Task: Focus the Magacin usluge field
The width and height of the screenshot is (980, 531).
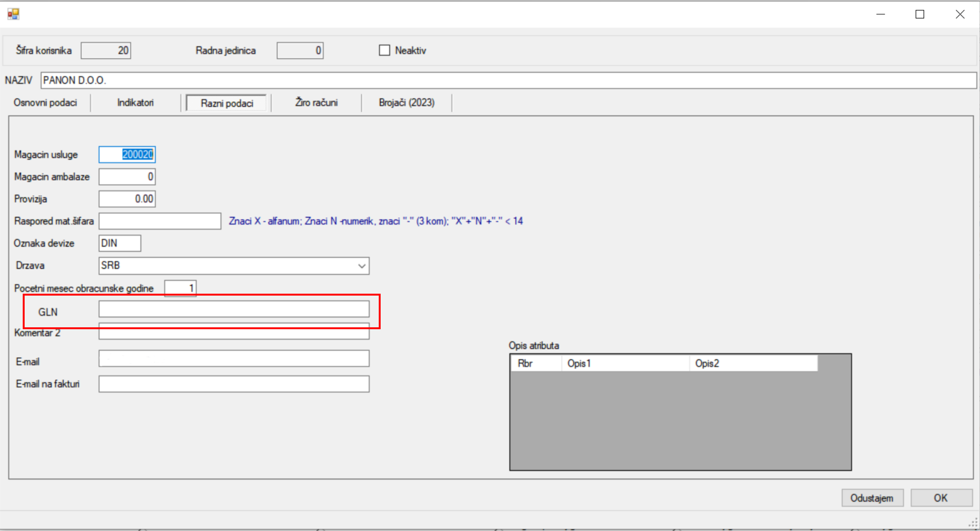Action: pos(127,154)
